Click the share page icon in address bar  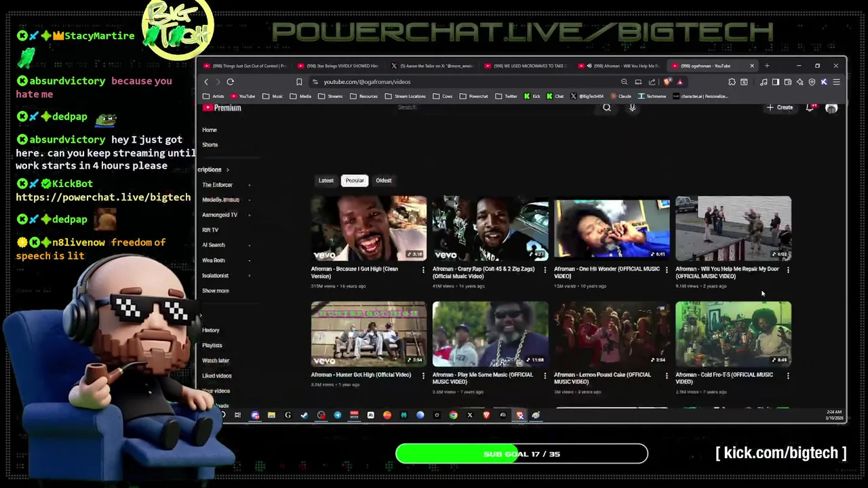point(652,82)
